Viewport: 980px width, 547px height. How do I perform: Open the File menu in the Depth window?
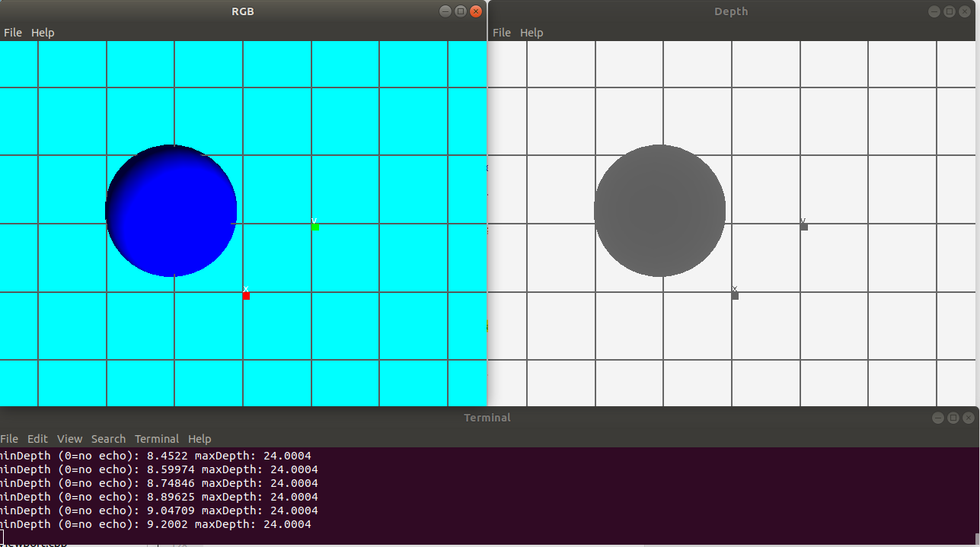coord(501,32)
